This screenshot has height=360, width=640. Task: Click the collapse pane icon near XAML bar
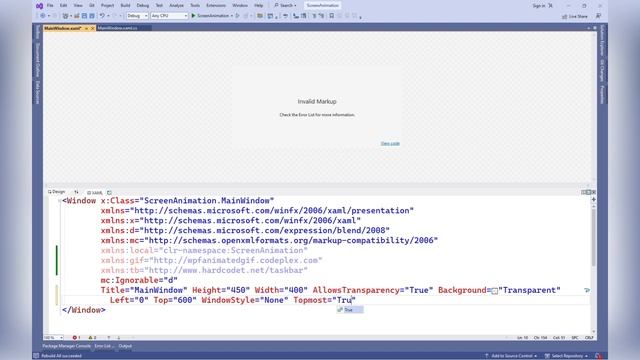pyautogui.click(x=593, y=192)
